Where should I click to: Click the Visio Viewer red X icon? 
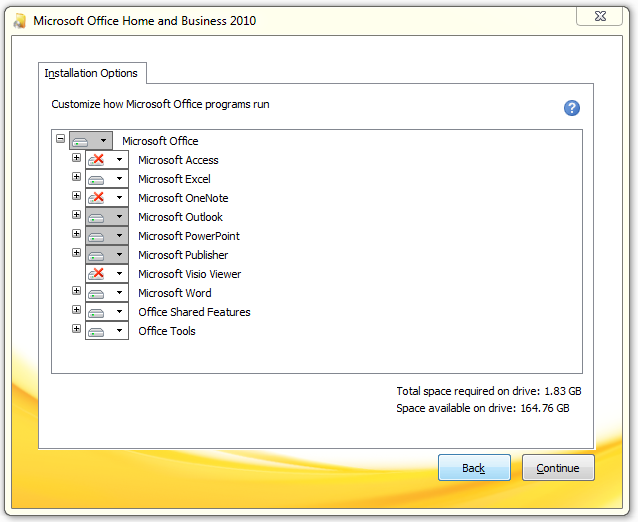(97, 274)
